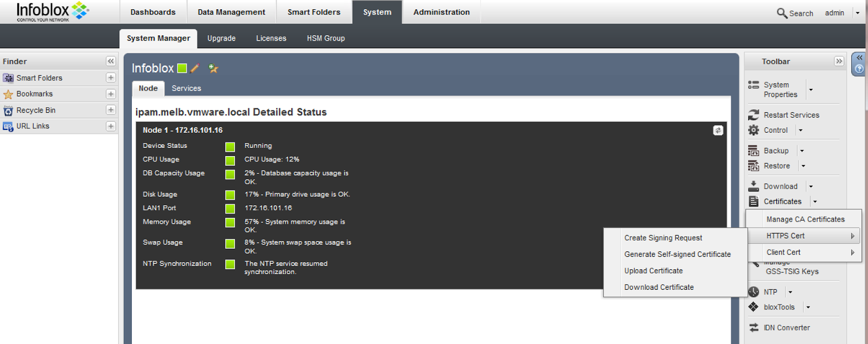Click the Device Status green indicator

pyautogui.click(x=230, y=147)
